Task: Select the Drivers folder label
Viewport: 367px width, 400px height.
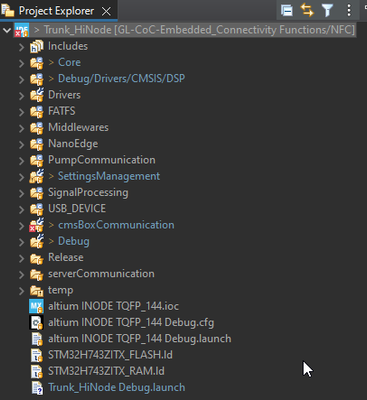Action: [x=64, y=95]
